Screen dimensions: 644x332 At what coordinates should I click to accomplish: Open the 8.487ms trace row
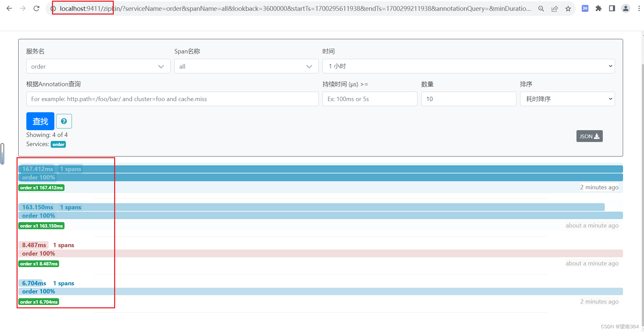pyautogui.click(x=320, y=254)
